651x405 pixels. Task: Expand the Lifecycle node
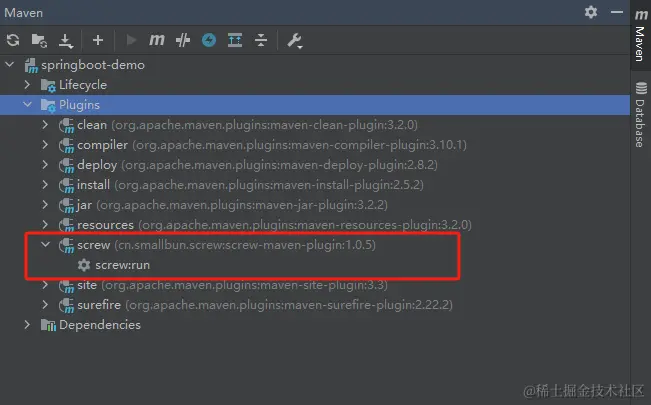(27, 84)
